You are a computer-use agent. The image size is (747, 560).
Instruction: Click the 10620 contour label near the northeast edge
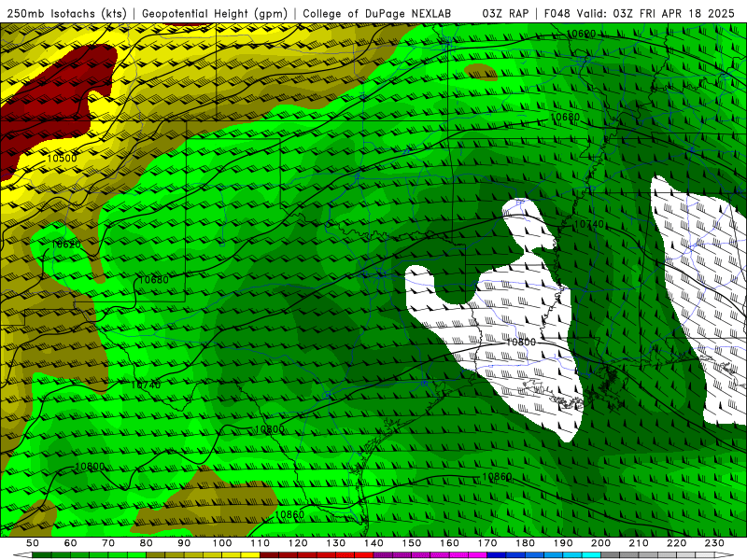[581, 34]
